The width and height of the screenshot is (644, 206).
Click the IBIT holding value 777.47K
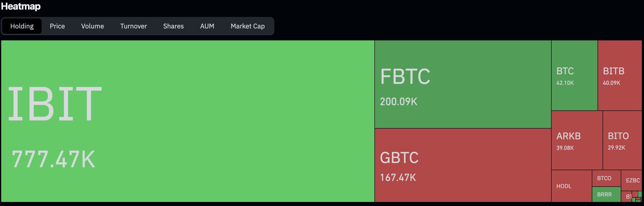click(54, 159)
